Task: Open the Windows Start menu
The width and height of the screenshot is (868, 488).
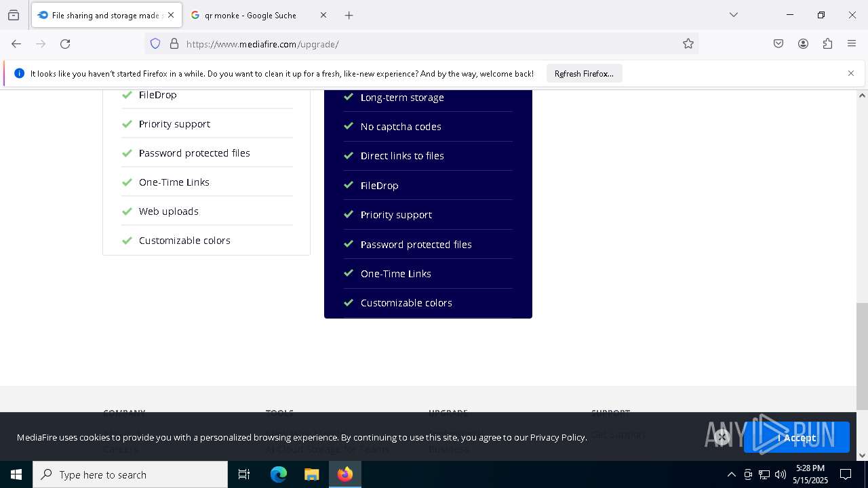Action: [16, 474]
